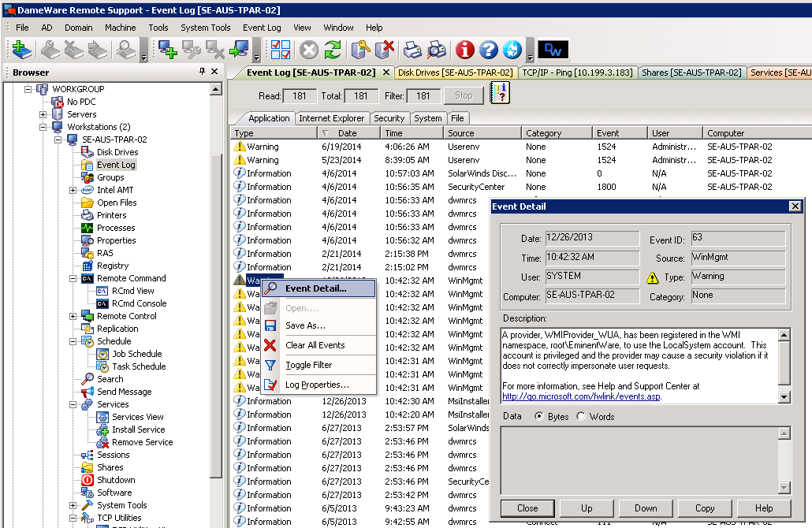Image resolution: width=812 pixels, height=528 pixels.
Task: Select Install Service in the Browser tree
Action: click(x=138, y=429)
